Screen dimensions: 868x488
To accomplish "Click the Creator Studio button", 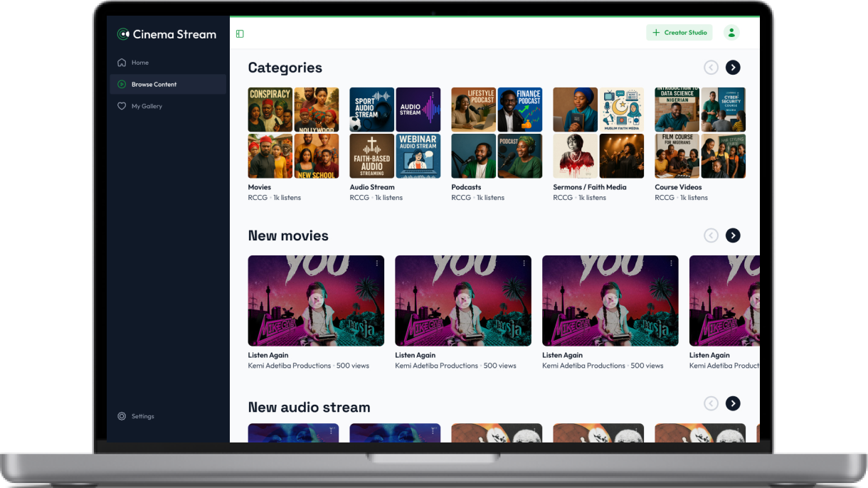I will tap(679, 33).
